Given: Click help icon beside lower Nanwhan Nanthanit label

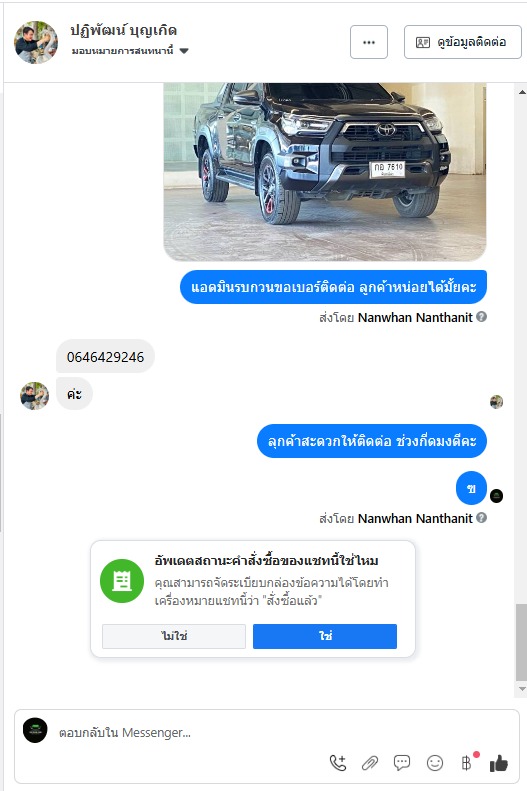Looking at the screenshot, I should pos(482,518).
